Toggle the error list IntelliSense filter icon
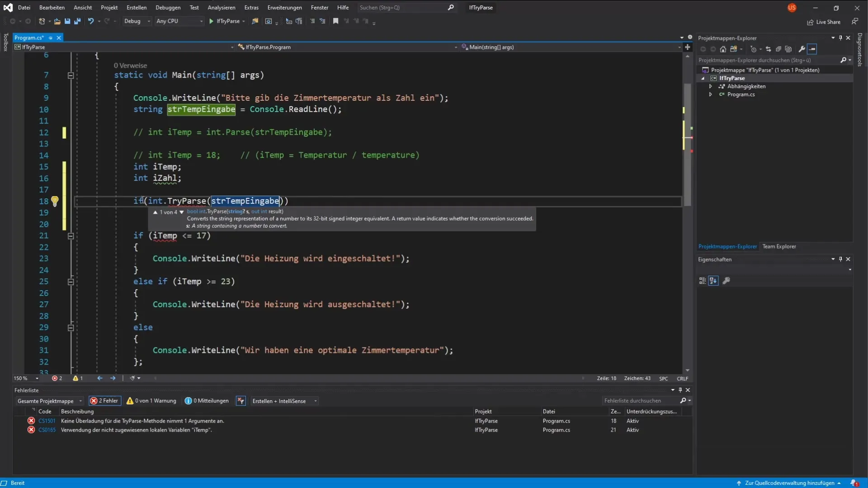The image size is (868, 488). [x=241, y=401]
